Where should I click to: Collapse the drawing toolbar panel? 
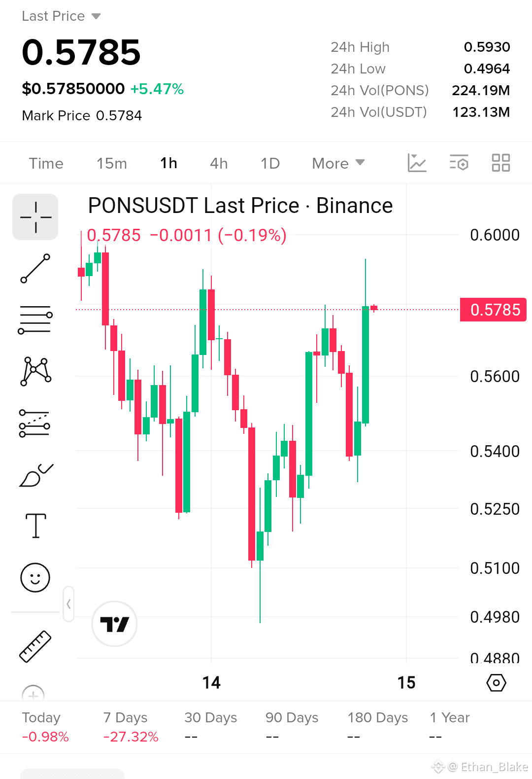[68, 604]
